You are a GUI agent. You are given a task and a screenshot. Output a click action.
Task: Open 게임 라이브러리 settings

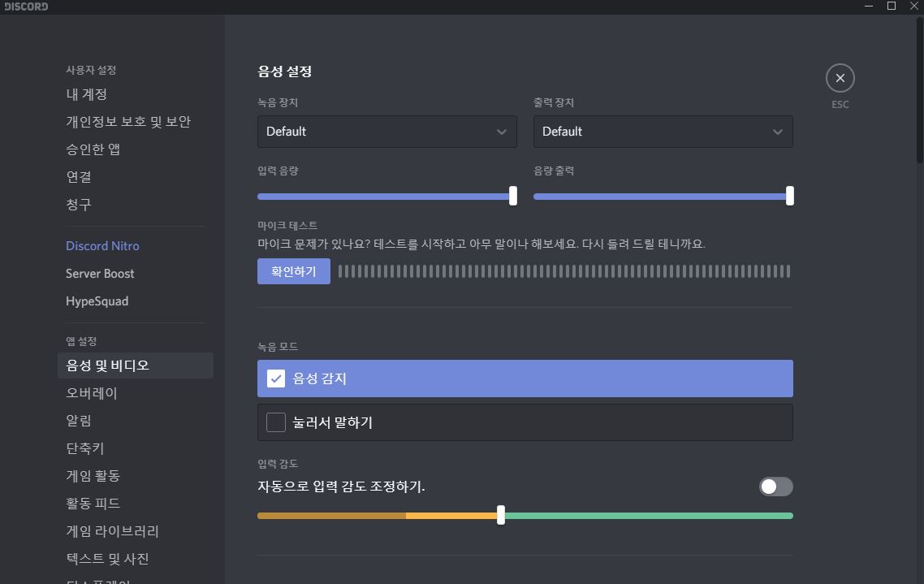[113, 531]
